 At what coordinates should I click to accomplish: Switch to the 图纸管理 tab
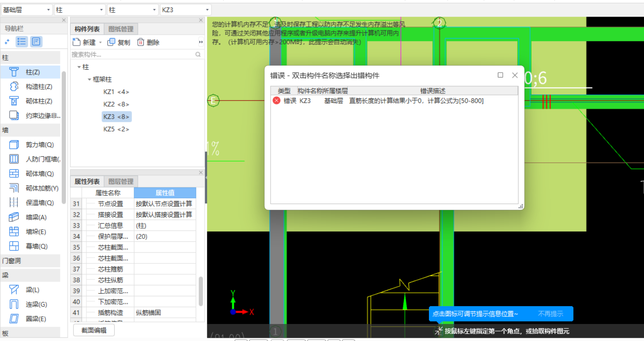click(x=121, y=29)
